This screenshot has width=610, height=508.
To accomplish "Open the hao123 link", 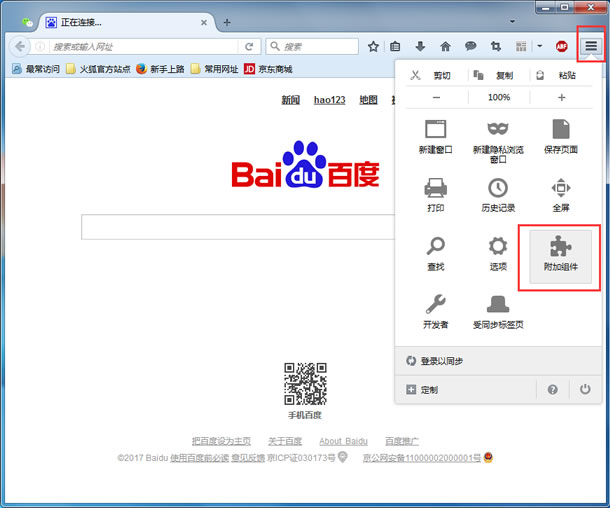I will click(330, 100).
